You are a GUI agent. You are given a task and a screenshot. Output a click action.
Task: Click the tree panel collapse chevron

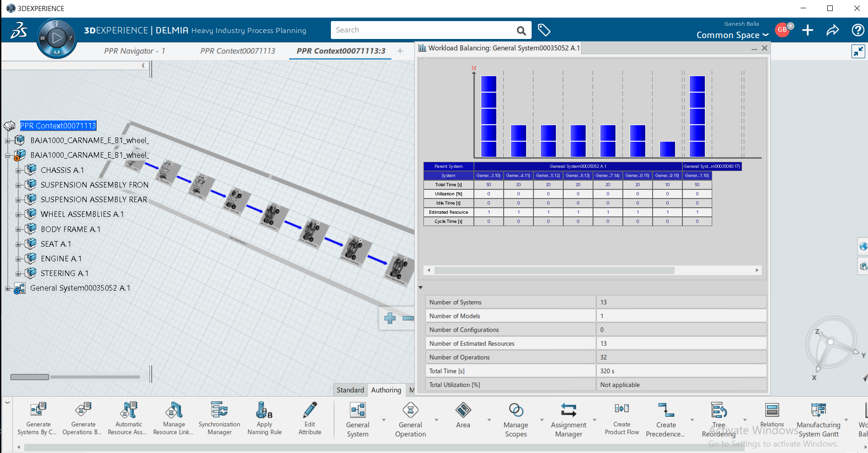(x=143, y=66)
